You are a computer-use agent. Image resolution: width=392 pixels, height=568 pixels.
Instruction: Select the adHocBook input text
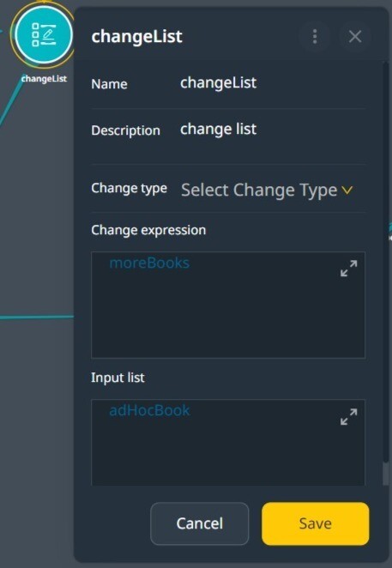[x=149, y=410]
